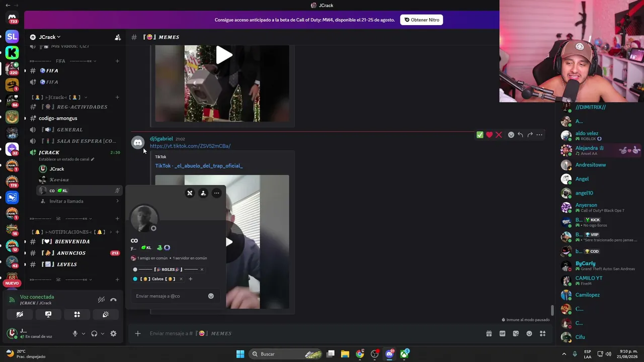Disconnect from the voice channel

(x=113, y=300)
